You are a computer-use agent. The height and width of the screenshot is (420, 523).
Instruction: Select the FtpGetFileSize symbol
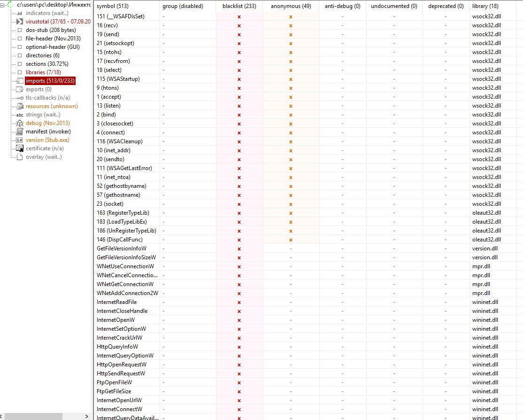(x=114, y=391)
